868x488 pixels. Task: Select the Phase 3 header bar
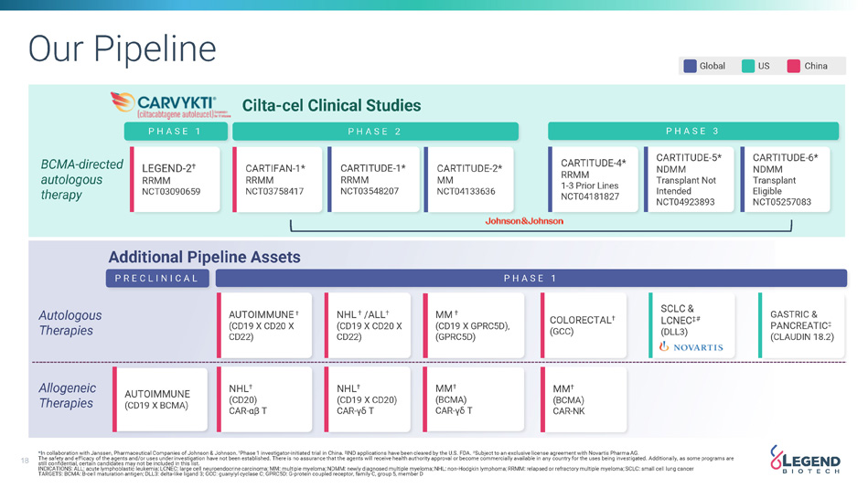[x=691, y=132]
